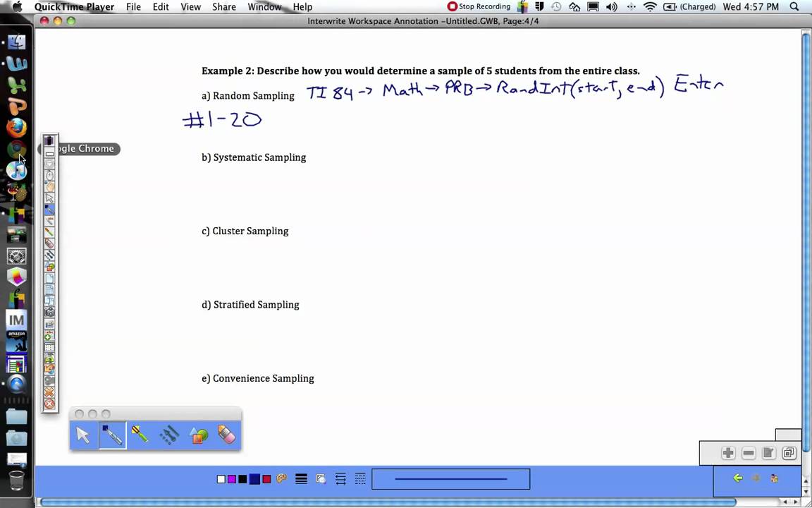
Task: Select the red color swatch
Action: (266, 479)
